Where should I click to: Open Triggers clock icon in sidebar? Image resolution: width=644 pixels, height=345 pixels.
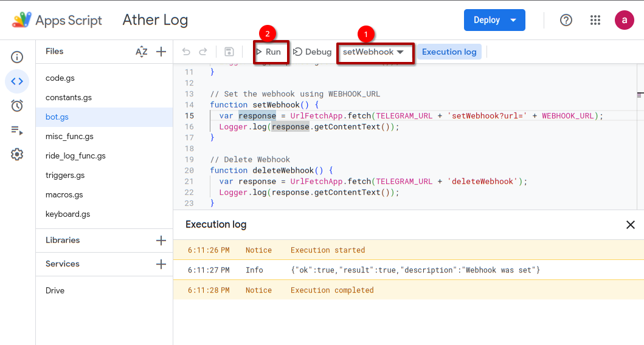coord(17,106)
